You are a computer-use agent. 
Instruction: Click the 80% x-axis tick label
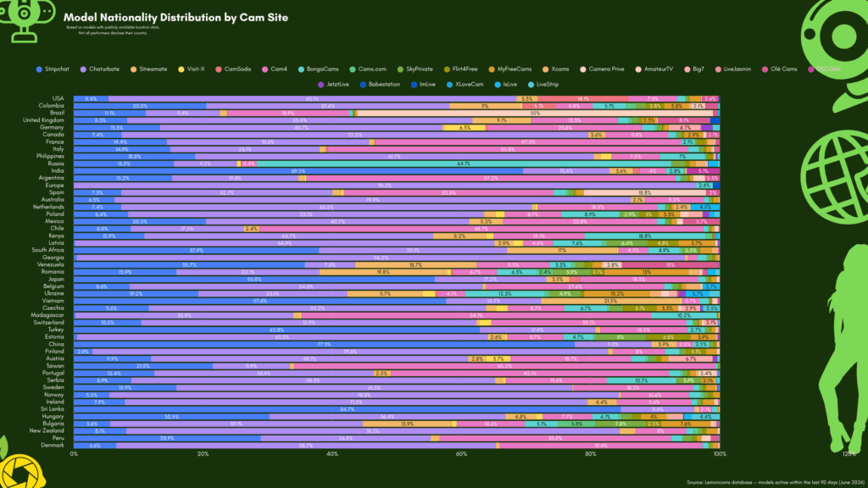point(591,454)
